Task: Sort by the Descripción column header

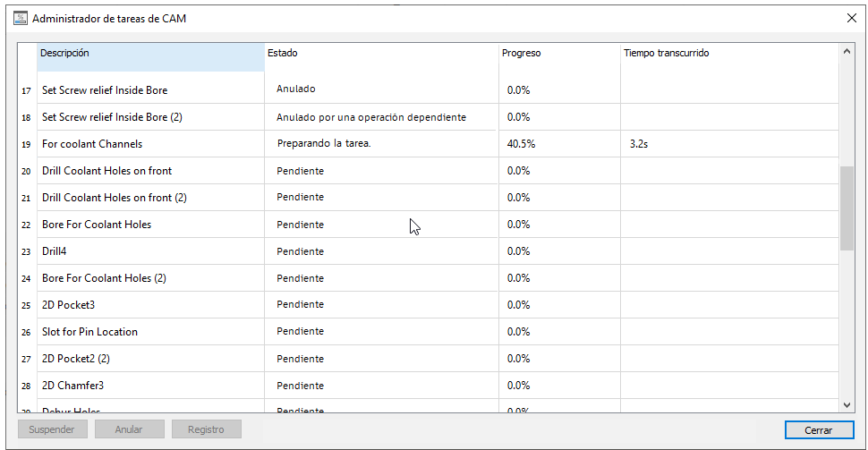Action: click(150, 54)
